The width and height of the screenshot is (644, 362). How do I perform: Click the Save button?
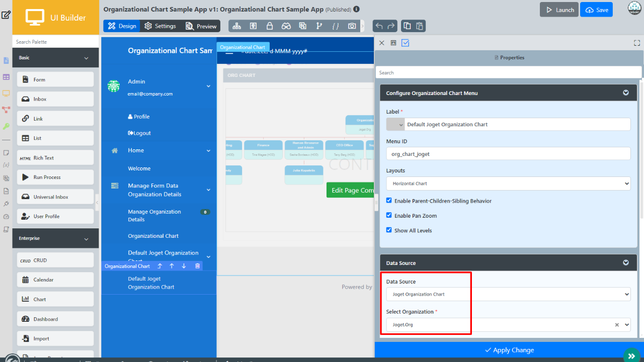pyautogui.click(x=596, y=10)
